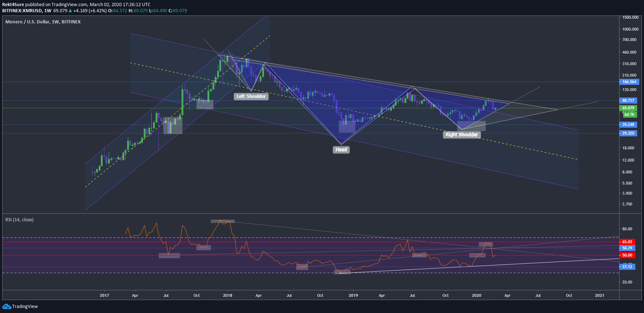Click the BITFINEX:XMRUSD symbol text
The image size is (644, 313).
pyautogui.click(x=22, y=11)
